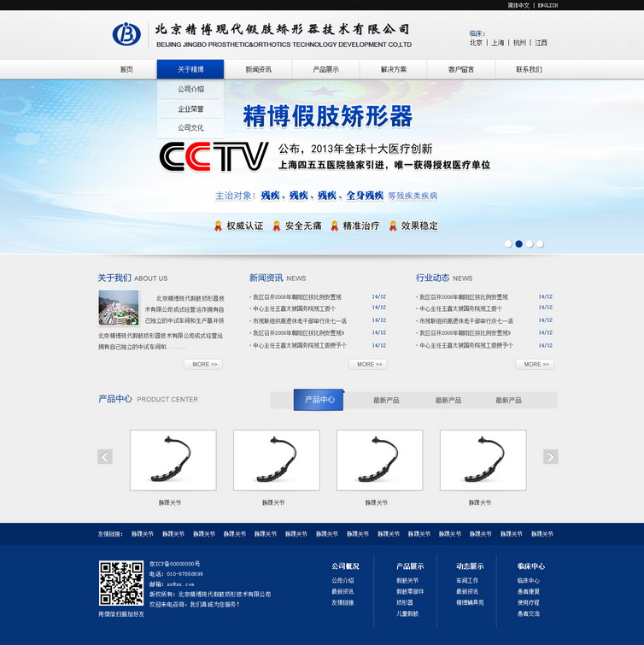This screenshot has height=645, width=644.
Task: Open 联系我们 in navigation bar
Action: tap(529, 69)
